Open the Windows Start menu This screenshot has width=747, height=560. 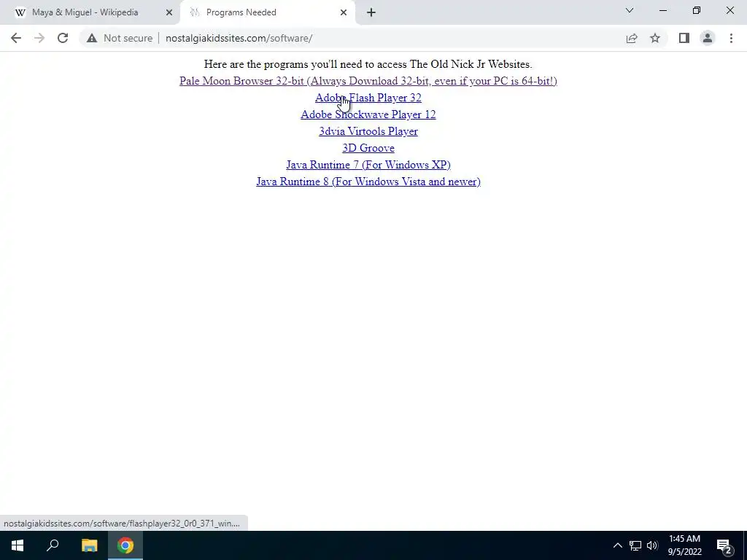click(18, 545)
